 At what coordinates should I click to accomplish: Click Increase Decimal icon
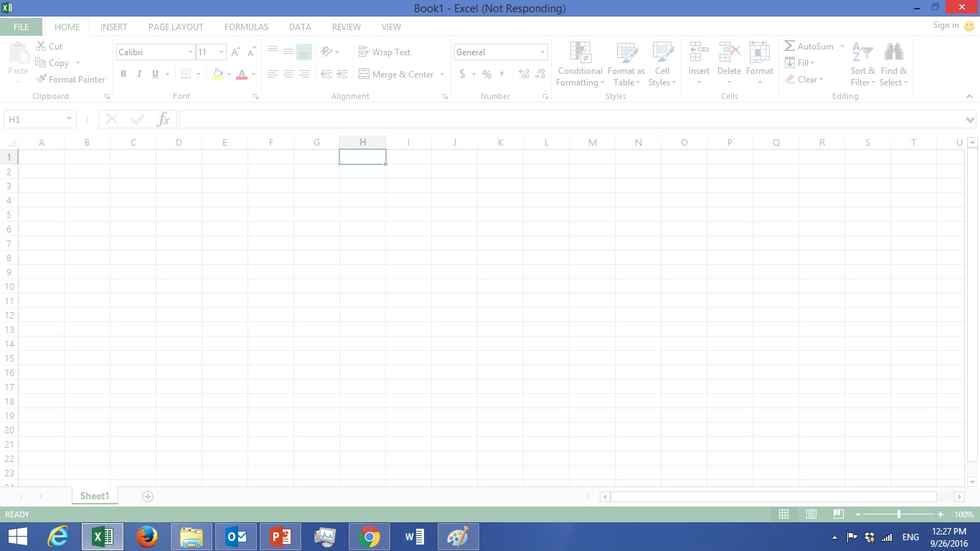tap(524, 74)
